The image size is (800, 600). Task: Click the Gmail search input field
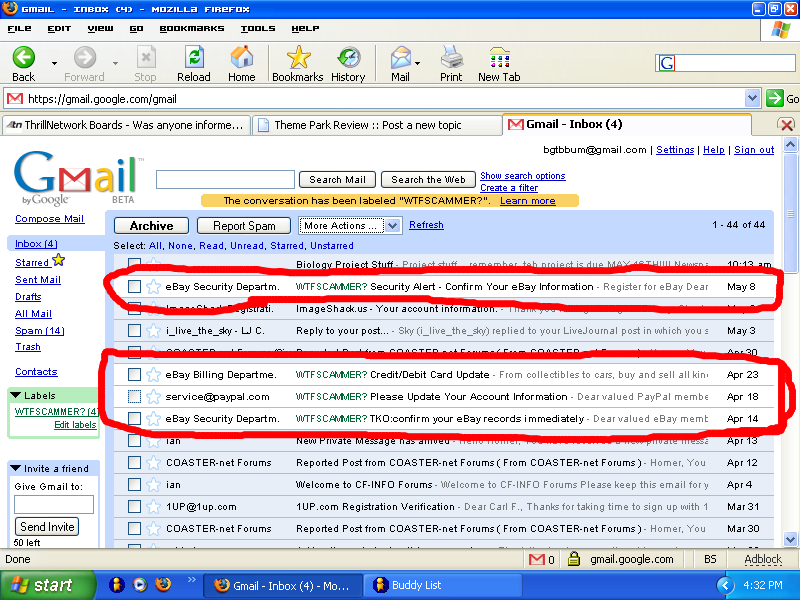(x=226, y=180)
